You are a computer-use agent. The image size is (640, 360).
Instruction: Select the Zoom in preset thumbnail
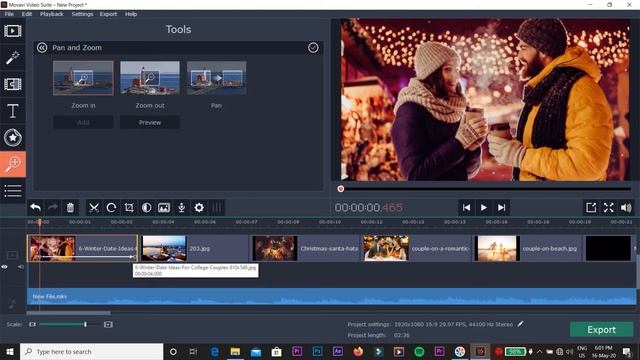click(83, 78)
